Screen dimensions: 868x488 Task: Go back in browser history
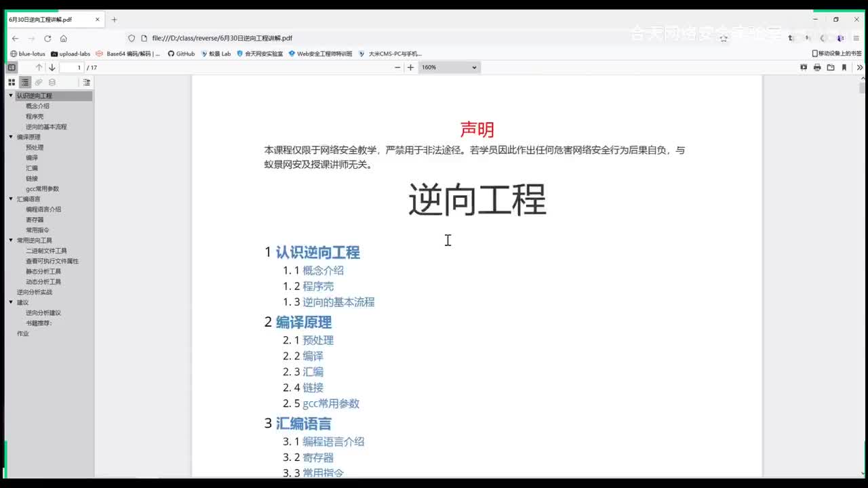(x=15, y=39)
